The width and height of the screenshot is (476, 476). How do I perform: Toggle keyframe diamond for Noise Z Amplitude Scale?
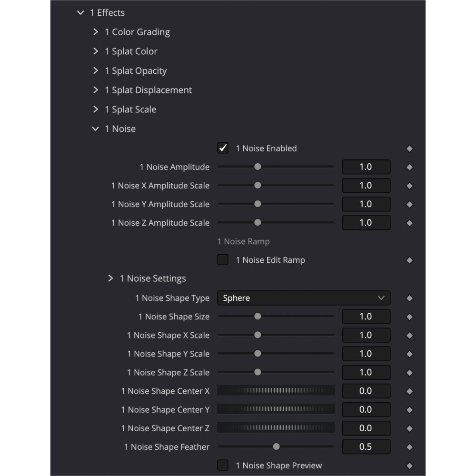[409, 223]
